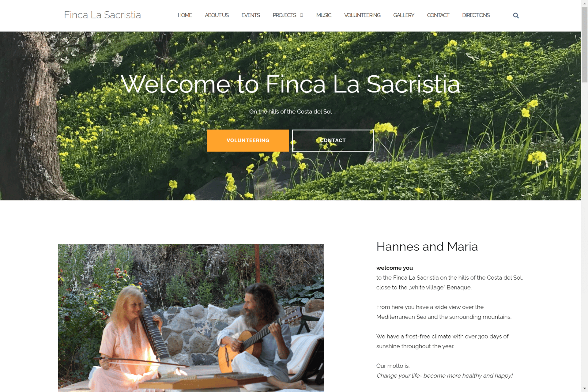Click the Hannes and Maria heading
Image resolution: width=588 pixels, height=392 pixels.
[x=427, y=247]
